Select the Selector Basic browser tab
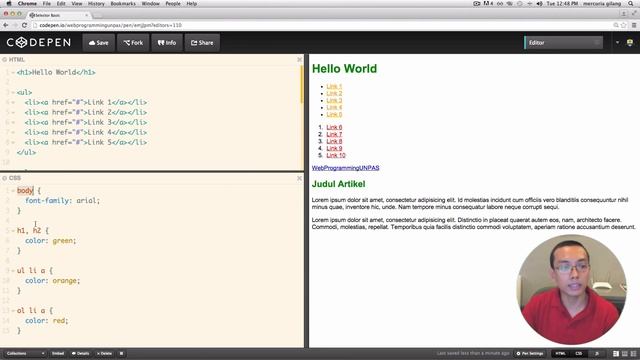 [58, 15]
